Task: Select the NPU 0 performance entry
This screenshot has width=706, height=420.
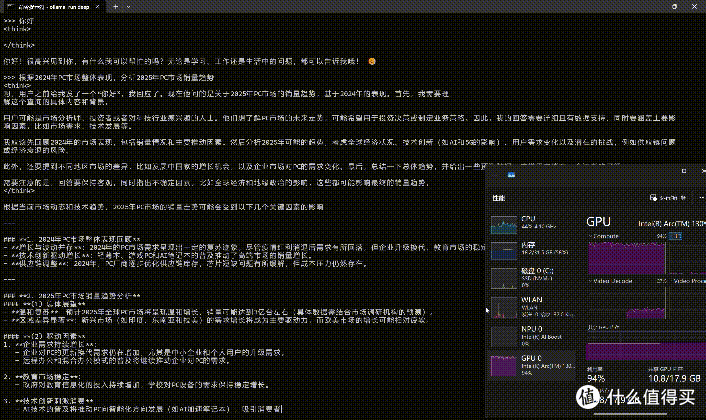Action: (532, 336)
